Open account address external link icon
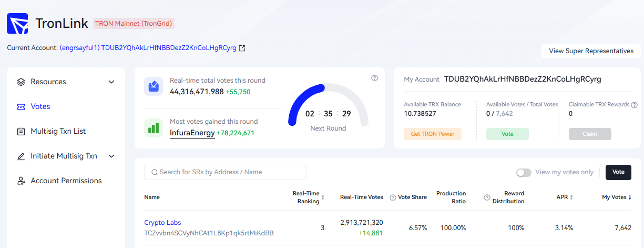Viewport: 644px width, 248px height. 242,48
